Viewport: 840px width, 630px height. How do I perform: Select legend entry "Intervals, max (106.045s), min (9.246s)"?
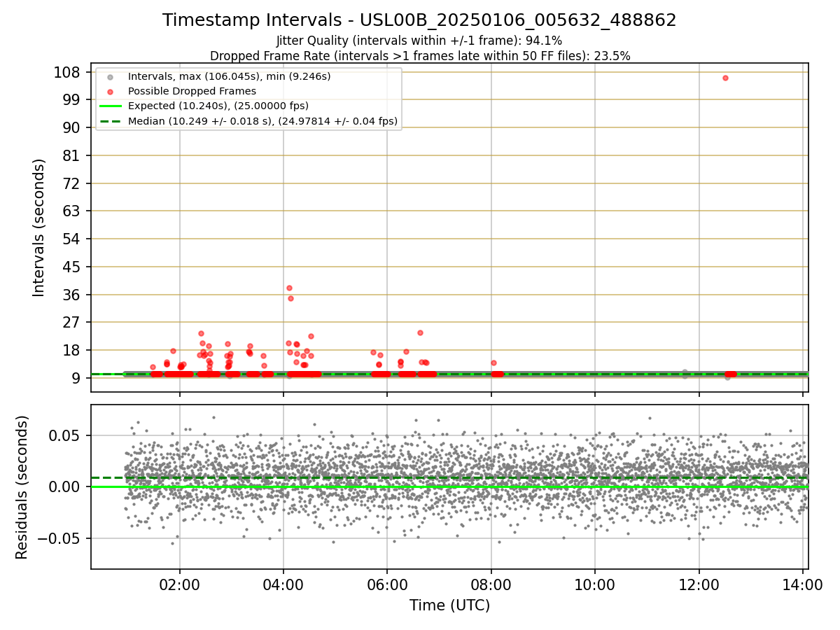(x=229, y=76)
